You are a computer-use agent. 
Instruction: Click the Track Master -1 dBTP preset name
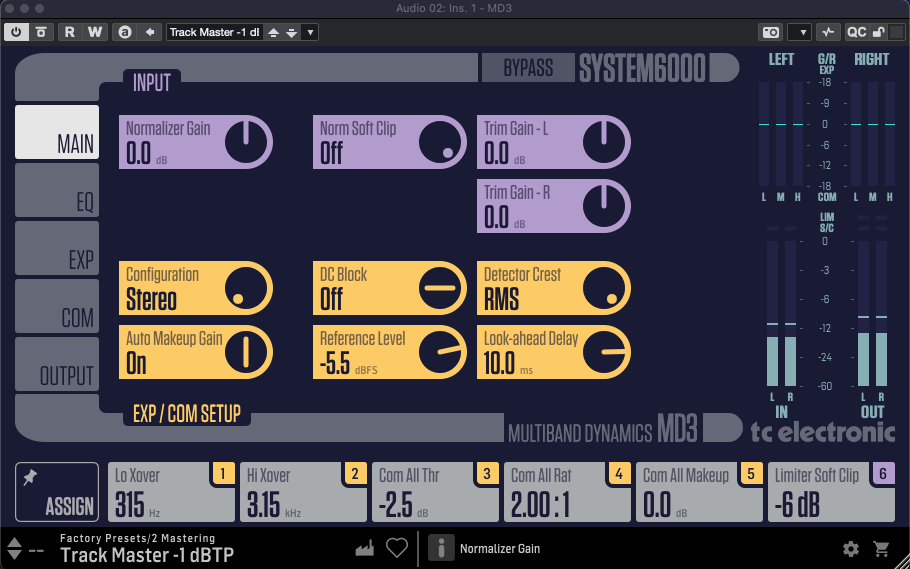(147, 555)
